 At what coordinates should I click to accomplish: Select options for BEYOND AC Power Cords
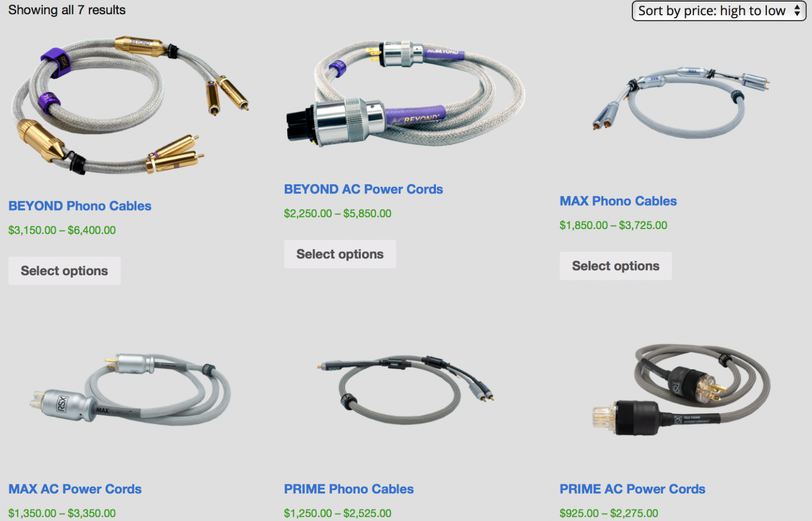pyautogui.click(x=340, y=254)
